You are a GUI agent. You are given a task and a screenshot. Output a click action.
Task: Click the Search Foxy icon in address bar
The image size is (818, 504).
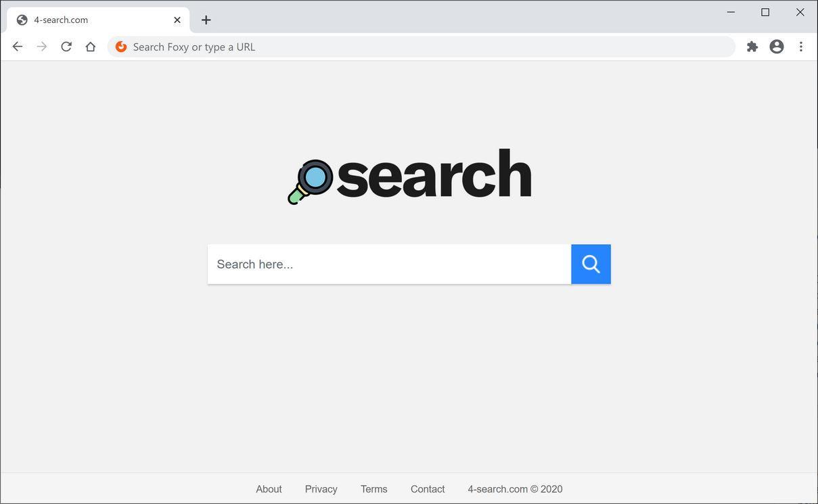121,47
